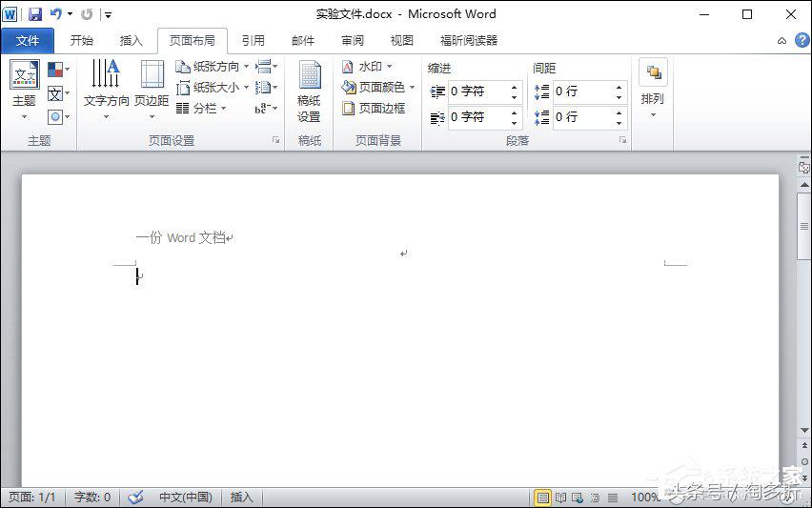Switch to Draft view

[613, 498]
